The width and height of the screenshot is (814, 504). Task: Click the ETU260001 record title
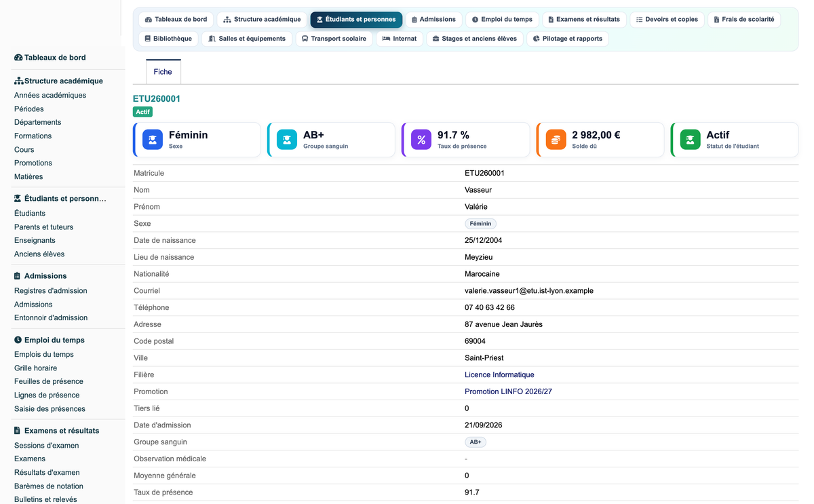(157, 99)
